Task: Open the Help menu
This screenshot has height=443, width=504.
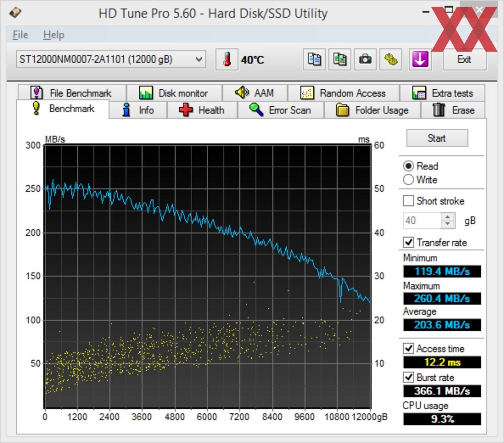Action: click(x=54, y=35)
